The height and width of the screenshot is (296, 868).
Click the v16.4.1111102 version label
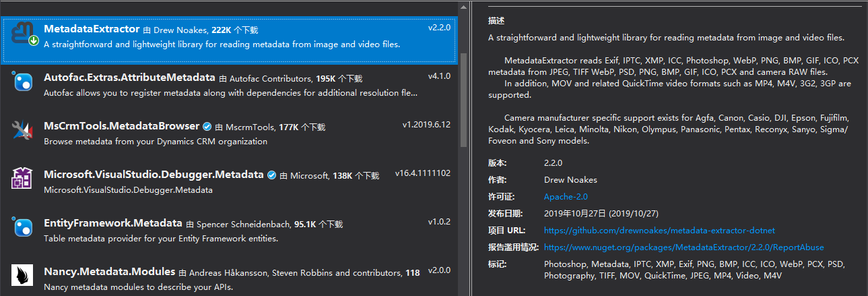point(422,173)
